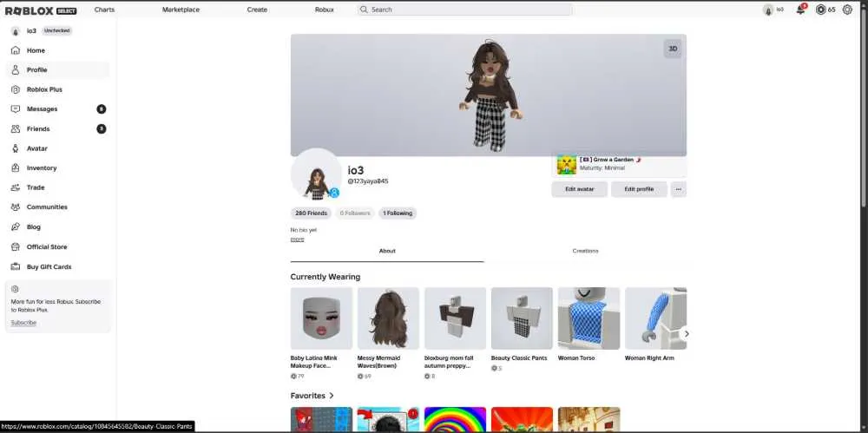The width and height of the screenshot is (868, 433).
Task: Click the 0 Followers pill
Action: point(355,213)
